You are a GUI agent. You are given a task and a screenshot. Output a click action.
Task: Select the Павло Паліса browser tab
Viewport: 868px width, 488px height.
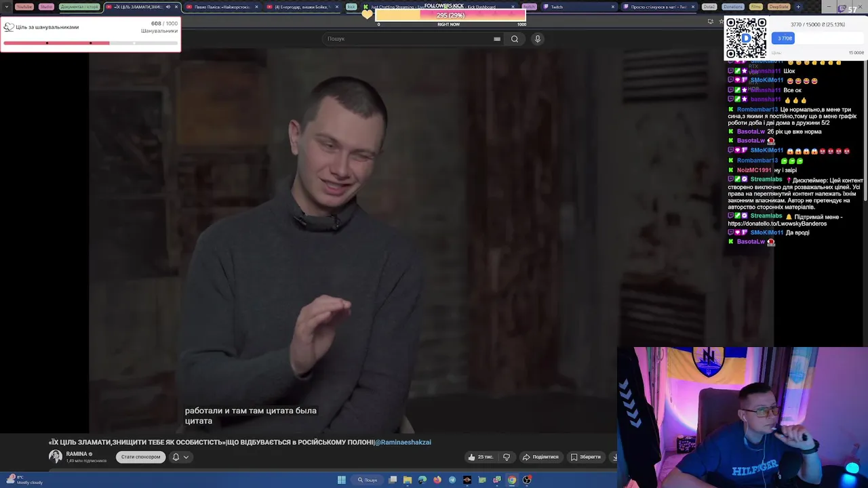pyautogui.click(x=222, y=7)
